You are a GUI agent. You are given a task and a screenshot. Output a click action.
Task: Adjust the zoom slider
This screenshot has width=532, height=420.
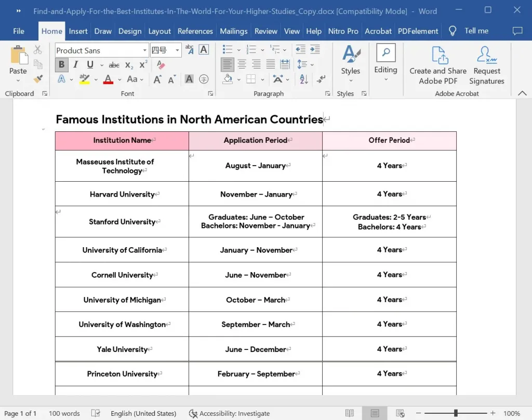[x=456, y=413]
